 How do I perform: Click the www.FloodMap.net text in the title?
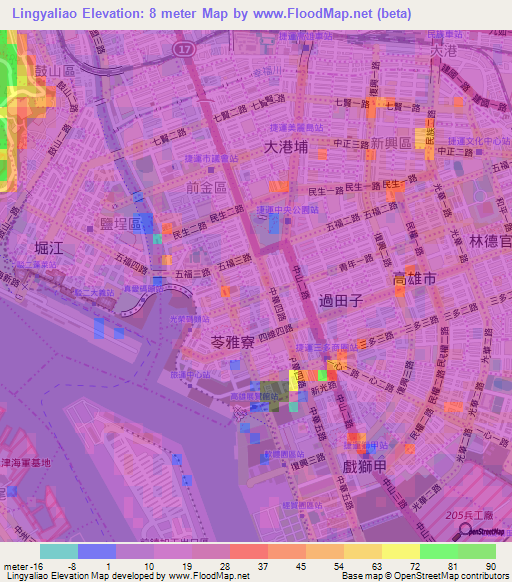tap(313, 14)
